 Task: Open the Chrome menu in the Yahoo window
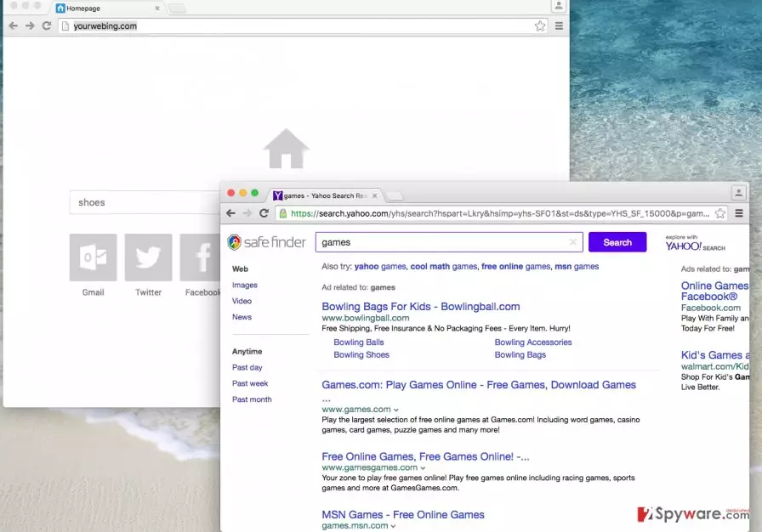[739, 213]
